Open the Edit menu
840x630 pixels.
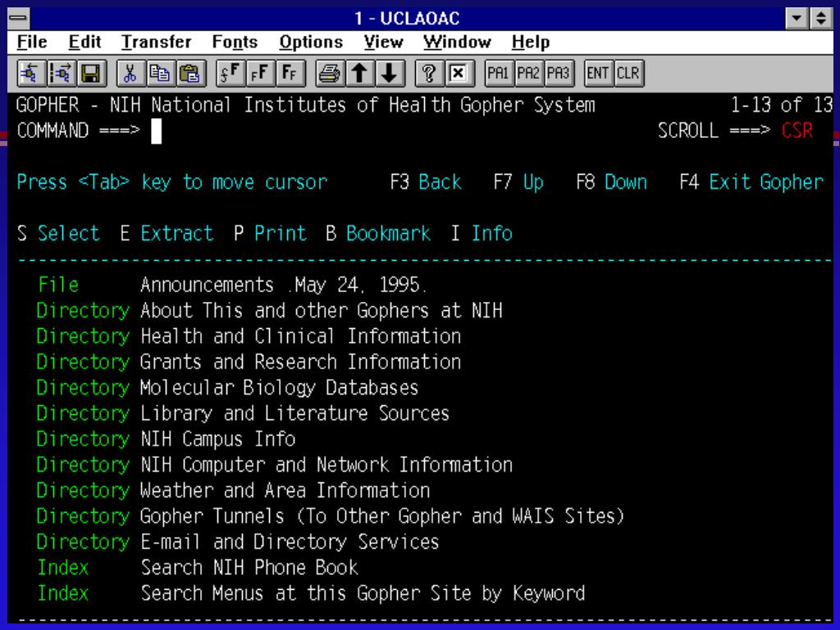[x=84, y=42]
